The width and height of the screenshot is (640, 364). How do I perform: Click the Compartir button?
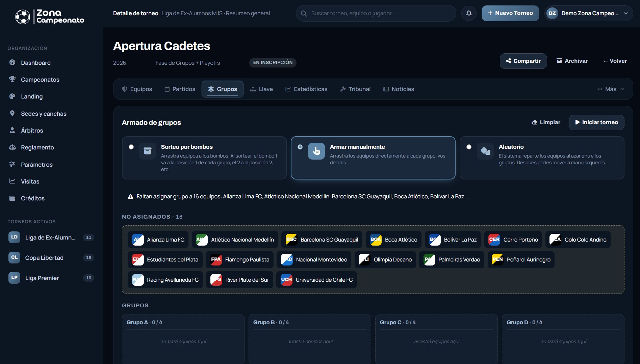pyautogui.click(x=523, y=61)
